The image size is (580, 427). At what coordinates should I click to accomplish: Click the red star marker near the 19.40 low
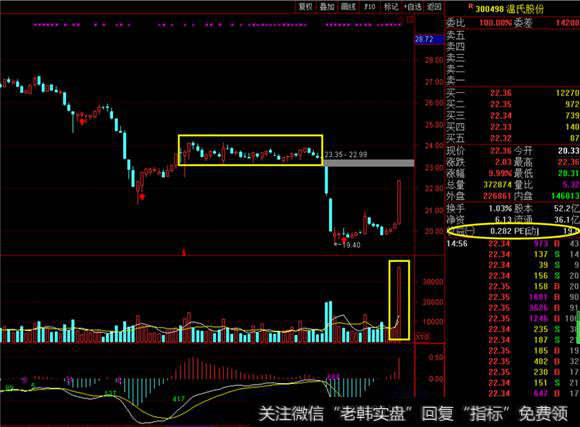tap(344, 240)
